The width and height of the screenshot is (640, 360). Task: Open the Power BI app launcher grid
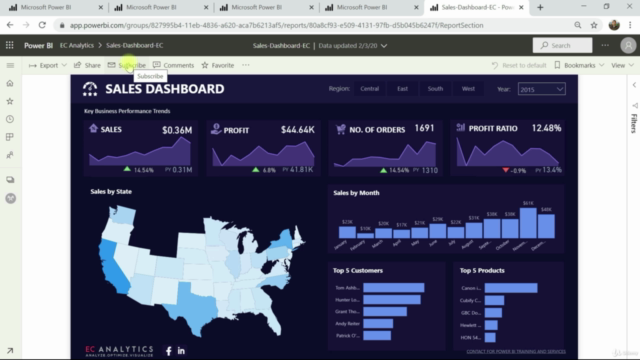click(9, 45)
